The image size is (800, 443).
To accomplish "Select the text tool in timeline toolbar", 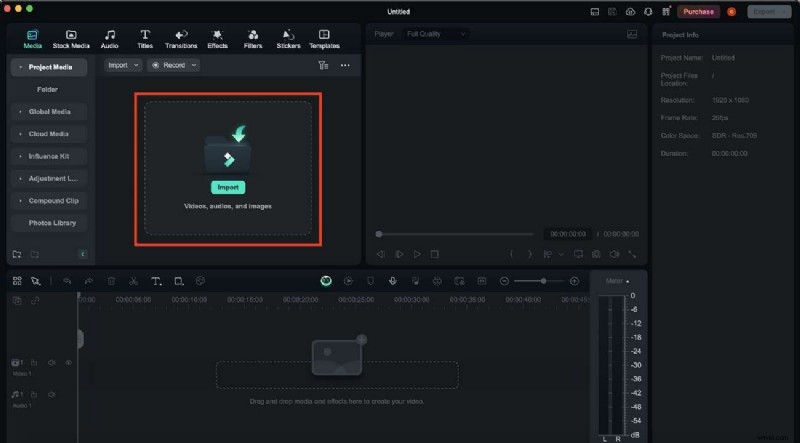I will point(156,281).
